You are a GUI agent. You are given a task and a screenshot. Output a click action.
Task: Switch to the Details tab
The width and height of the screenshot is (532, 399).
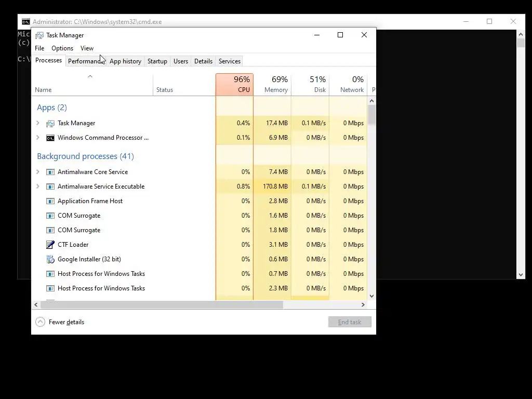[203, 61]
